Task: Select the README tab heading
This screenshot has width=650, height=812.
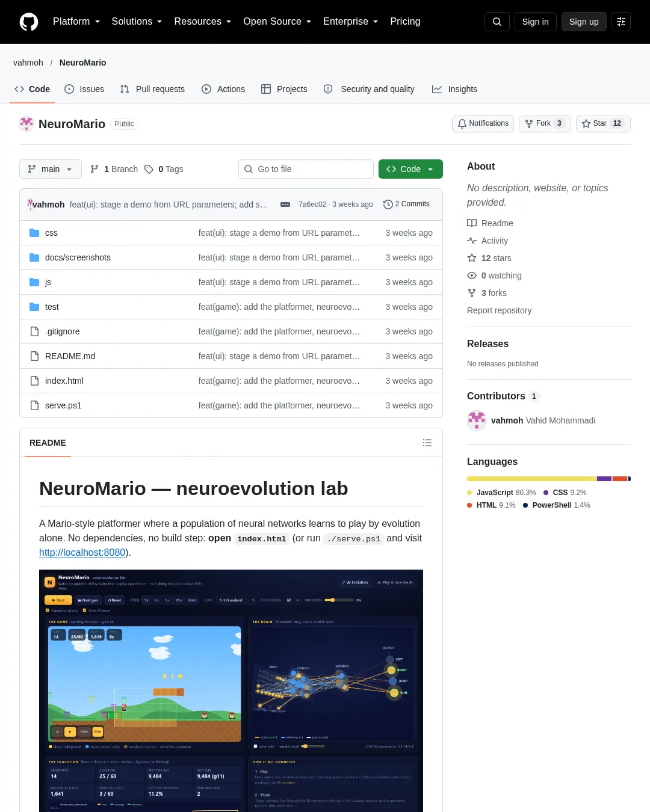Action: [x=48, y=443]
